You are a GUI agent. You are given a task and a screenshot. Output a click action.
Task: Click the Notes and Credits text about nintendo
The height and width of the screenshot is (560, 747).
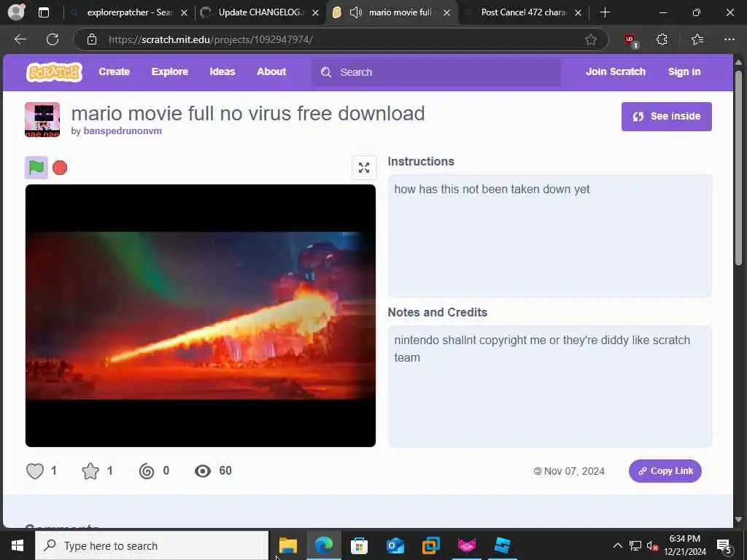542,349
